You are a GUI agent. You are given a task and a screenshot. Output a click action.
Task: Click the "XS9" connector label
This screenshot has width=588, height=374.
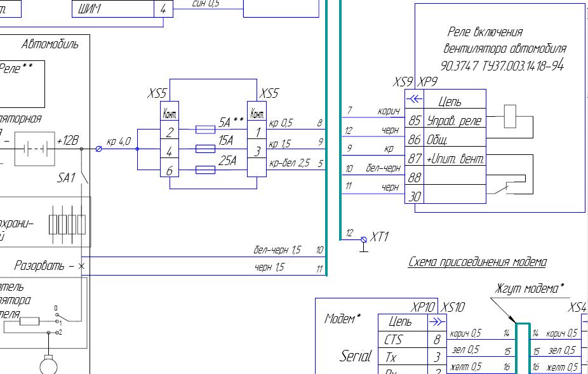pyautogui.click(x=403, y=82)
